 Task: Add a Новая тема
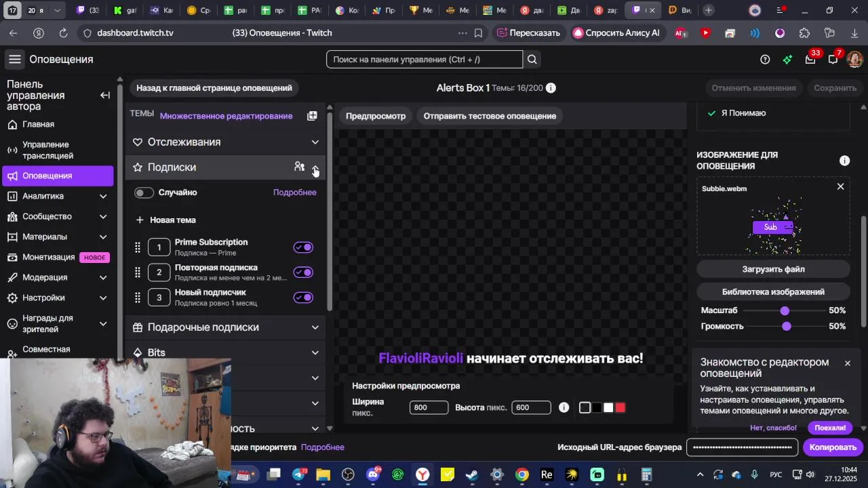point(166,220)
